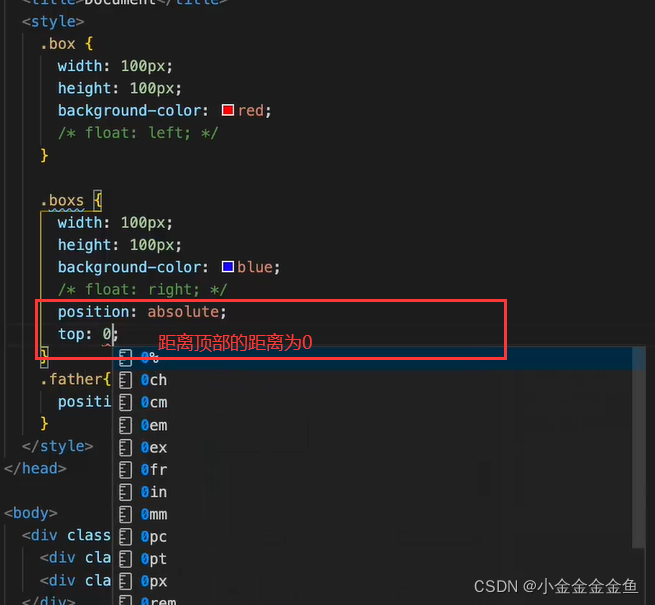Screen dimensions: 655x605
Task: Select the 0em suggestion
Action: [x=373, y=425]
